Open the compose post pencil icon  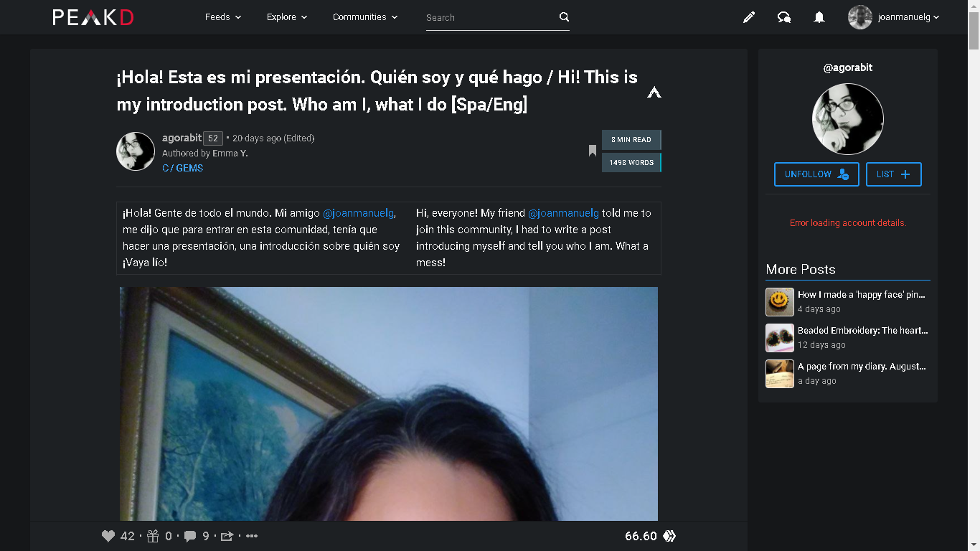[749, 17]
